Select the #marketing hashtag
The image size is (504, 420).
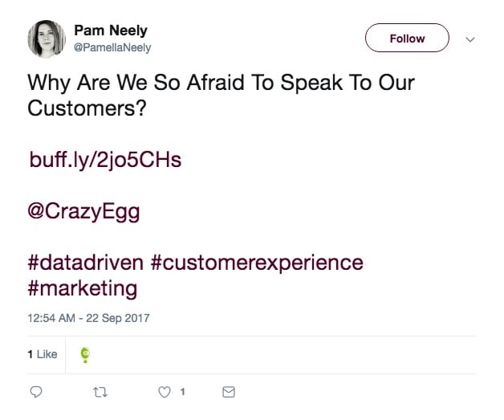pos(83,288)
